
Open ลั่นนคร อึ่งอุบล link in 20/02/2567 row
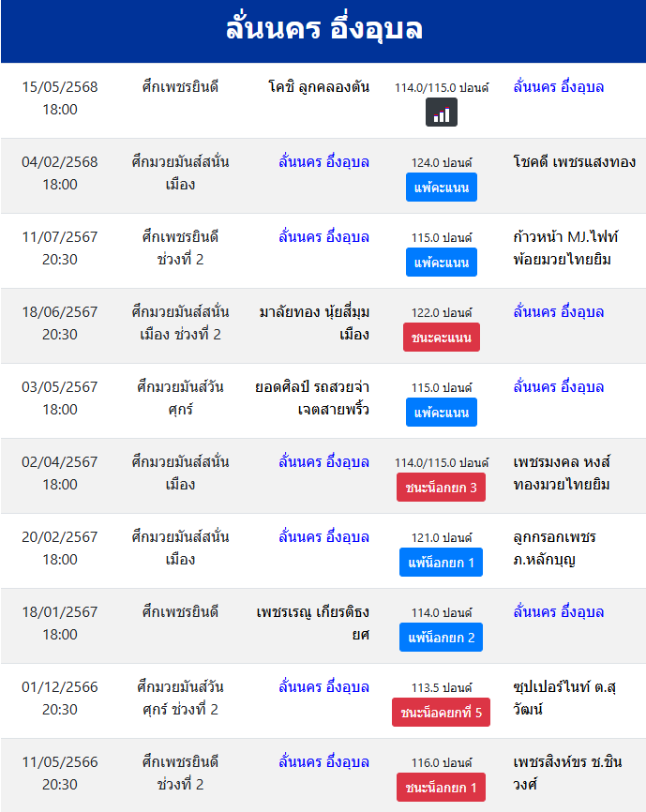pyautogui.click(x=324, y=537)
